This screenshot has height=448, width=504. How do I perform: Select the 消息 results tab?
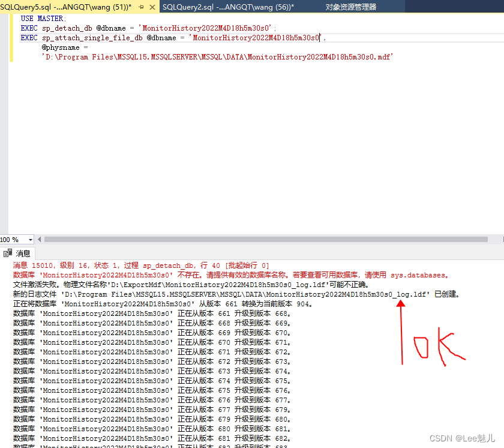17,253
